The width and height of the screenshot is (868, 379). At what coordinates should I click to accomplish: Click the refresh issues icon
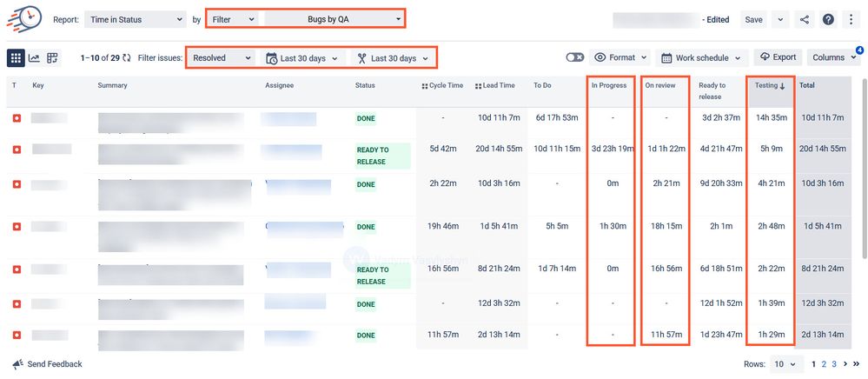[x=128, y=57]
